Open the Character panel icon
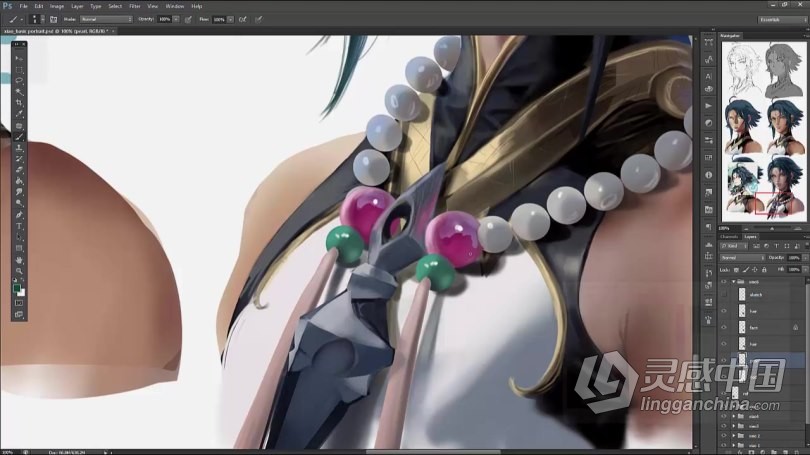 (x=709, y=76)
